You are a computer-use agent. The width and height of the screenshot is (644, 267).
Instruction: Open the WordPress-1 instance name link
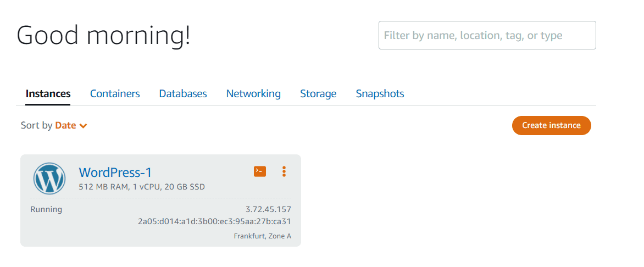pyautogui.click(x=115, y=173)
